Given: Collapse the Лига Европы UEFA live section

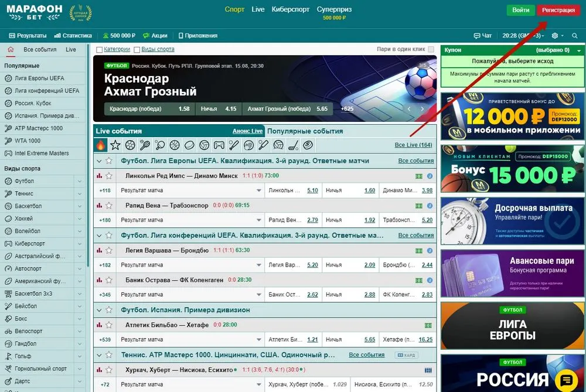Looking at the screenshot, I should 98,161.
